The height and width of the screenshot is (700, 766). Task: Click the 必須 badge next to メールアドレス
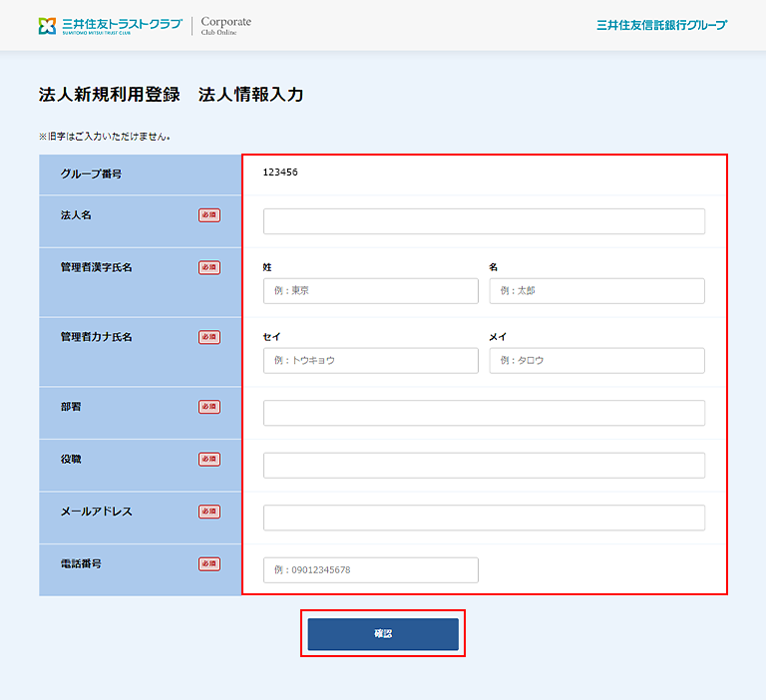point(209,512)
